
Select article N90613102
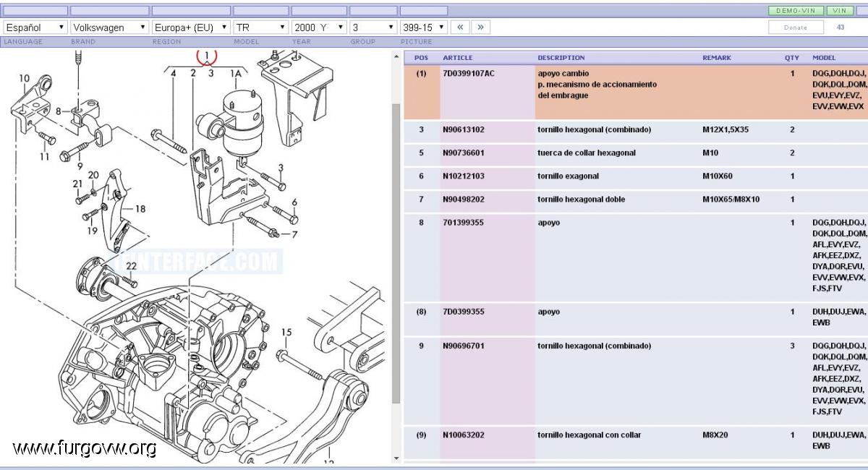coord(464,129)
